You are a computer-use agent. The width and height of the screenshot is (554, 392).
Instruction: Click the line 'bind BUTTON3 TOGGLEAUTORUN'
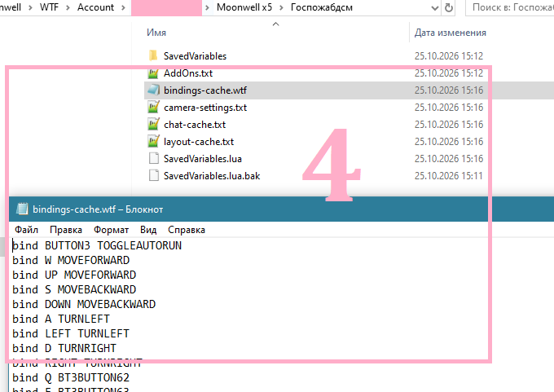coord(97,245)
